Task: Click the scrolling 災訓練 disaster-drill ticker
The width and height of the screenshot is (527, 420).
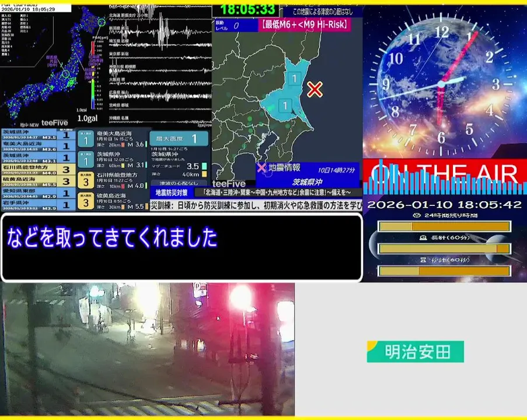Action: click(256, 205)
